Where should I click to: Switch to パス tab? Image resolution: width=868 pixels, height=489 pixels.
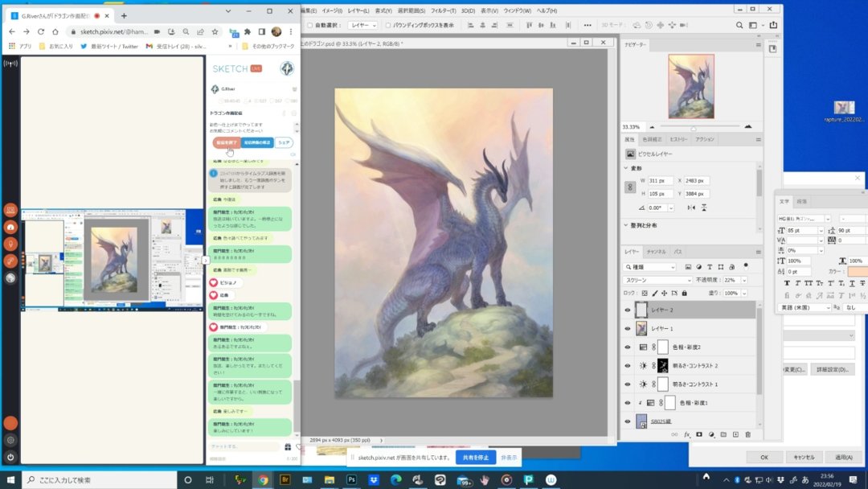point(678,252)
